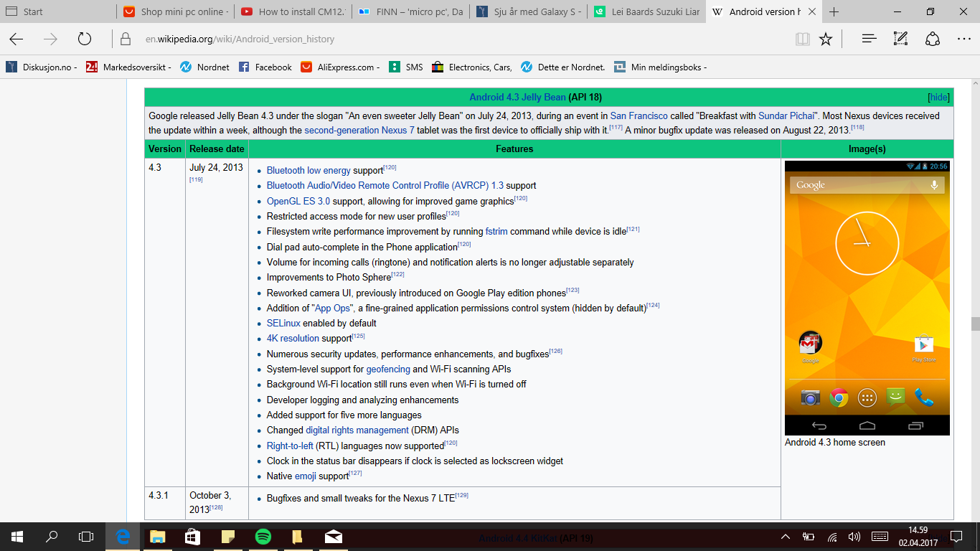This screenshot has width=980, height=551.
Task: Open Make a Web Note tool
Action: (x=901, y=39)
